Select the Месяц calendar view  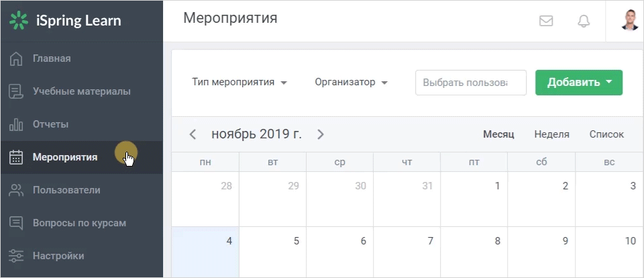pyautogui.click(x=498, y=134)
